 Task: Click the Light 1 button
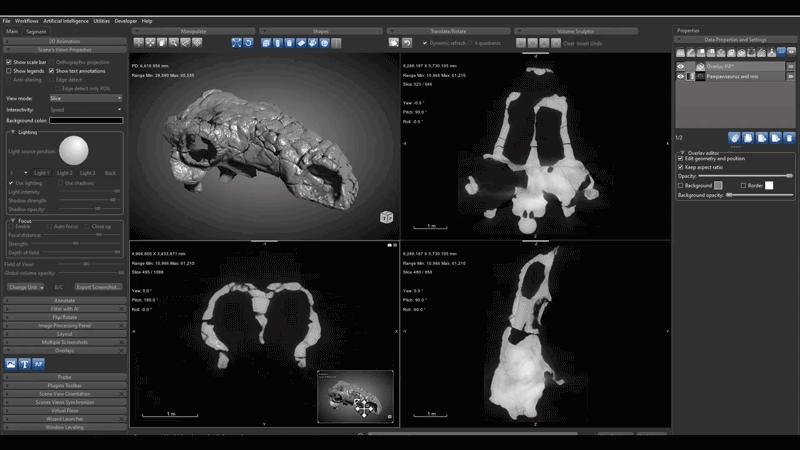pos(42,173)
